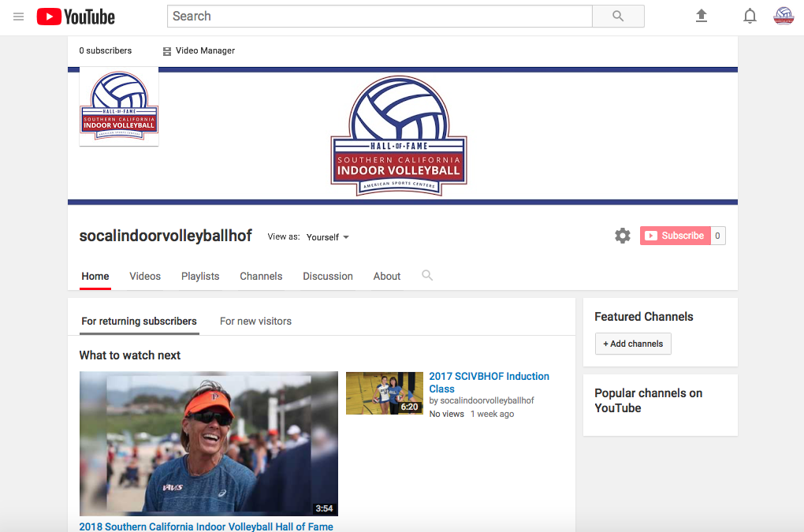Click the YouTube logo
This screenshot has height=532, width=804.
click(x=76, y=17)
